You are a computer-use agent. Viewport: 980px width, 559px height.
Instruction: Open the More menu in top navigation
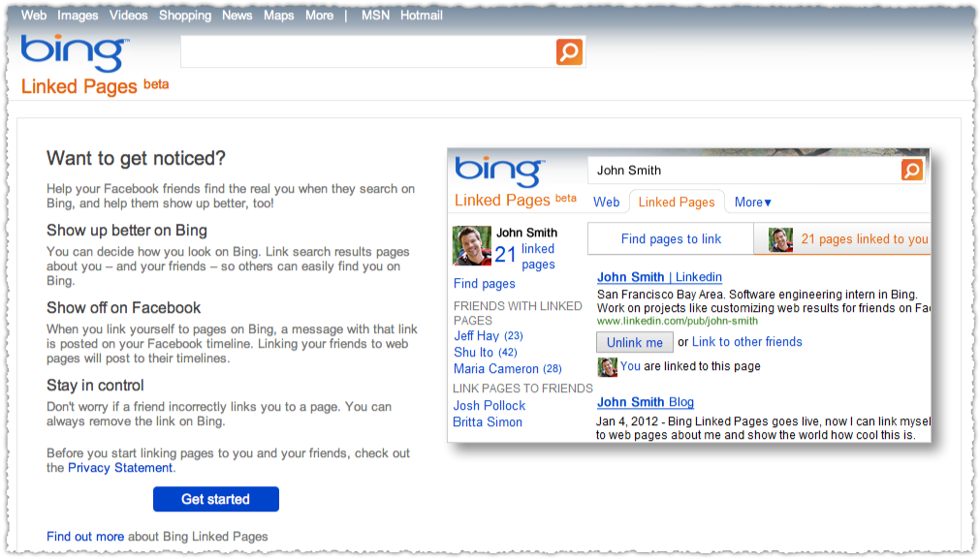319,16
